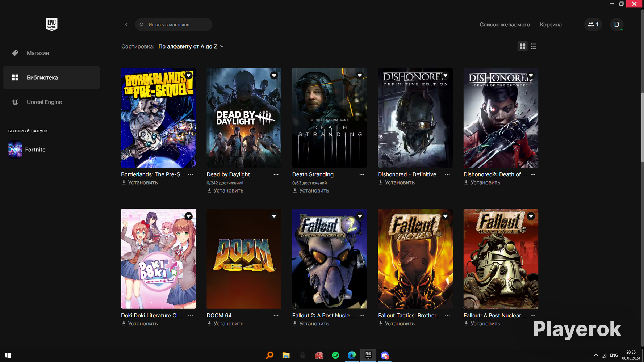Open options for Fallout: A Post Nuclear
The image size is (644, 362).
[x=533, y=316]
